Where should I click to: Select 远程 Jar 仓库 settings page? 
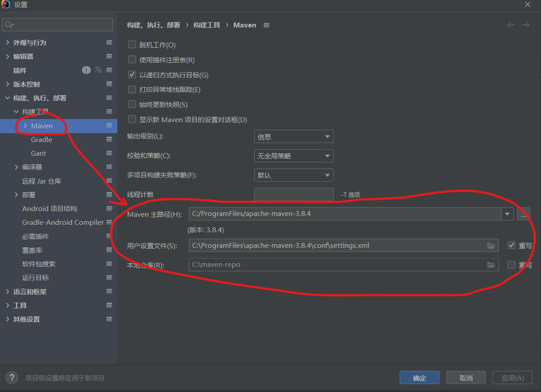[x=42, y=181]
